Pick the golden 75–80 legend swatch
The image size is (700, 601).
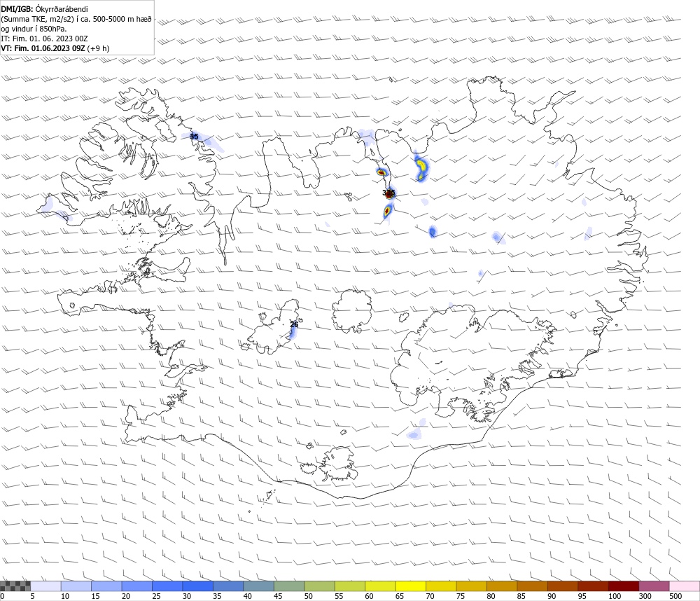[471, 586]
